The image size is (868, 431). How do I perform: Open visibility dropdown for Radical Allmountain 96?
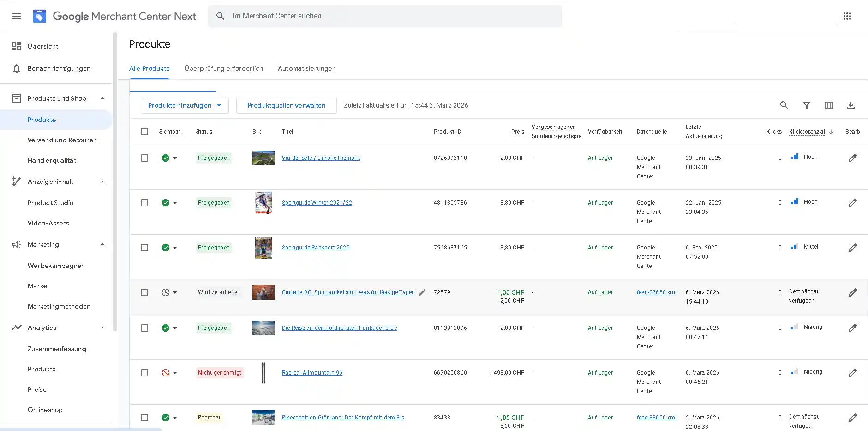175,373
